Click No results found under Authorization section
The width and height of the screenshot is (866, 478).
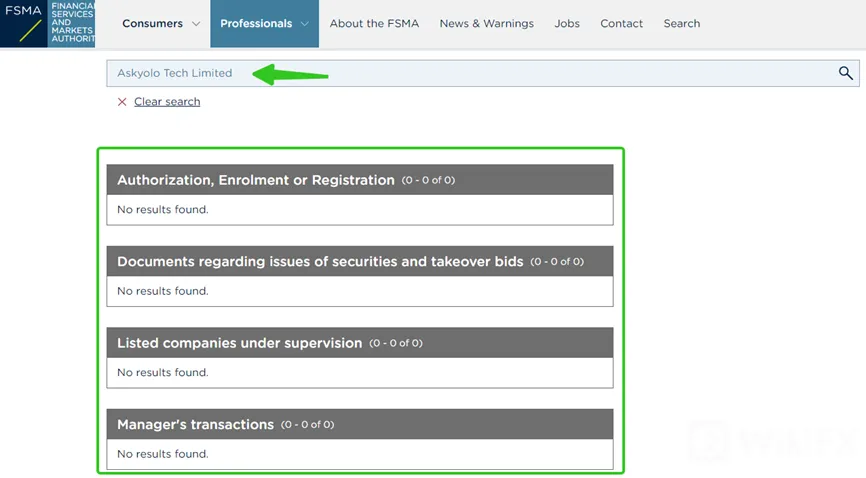click(x=162, y=209)
